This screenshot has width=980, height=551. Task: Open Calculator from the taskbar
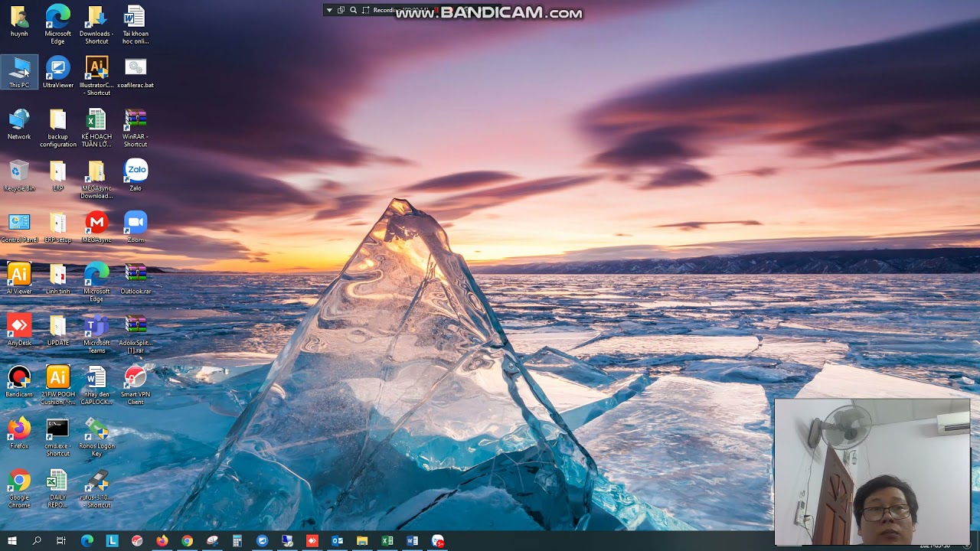click(237, 541)
